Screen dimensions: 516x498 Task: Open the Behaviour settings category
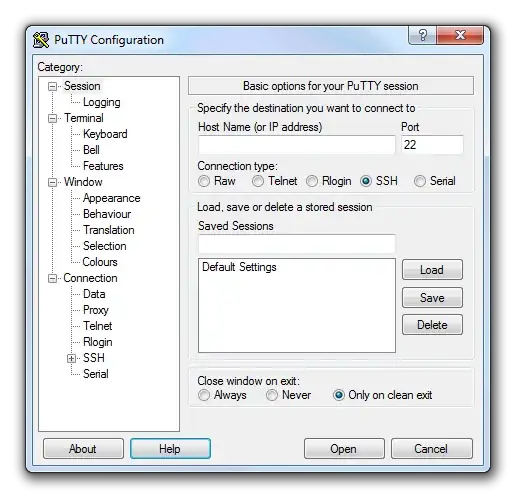[x=107, y=214]
